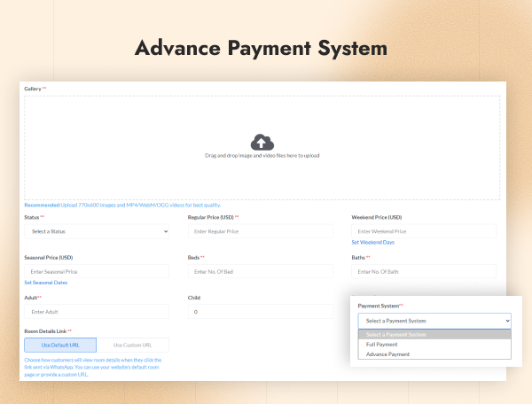Open the Status dropdown
Viewport: 532px width, 404px height.
pos(97,231)
